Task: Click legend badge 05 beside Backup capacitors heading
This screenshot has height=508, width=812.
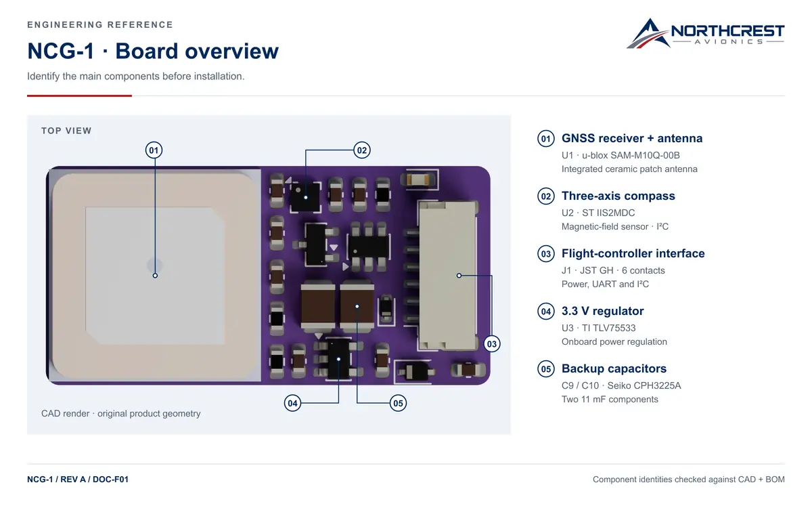Action: click(x=546, y=368)
